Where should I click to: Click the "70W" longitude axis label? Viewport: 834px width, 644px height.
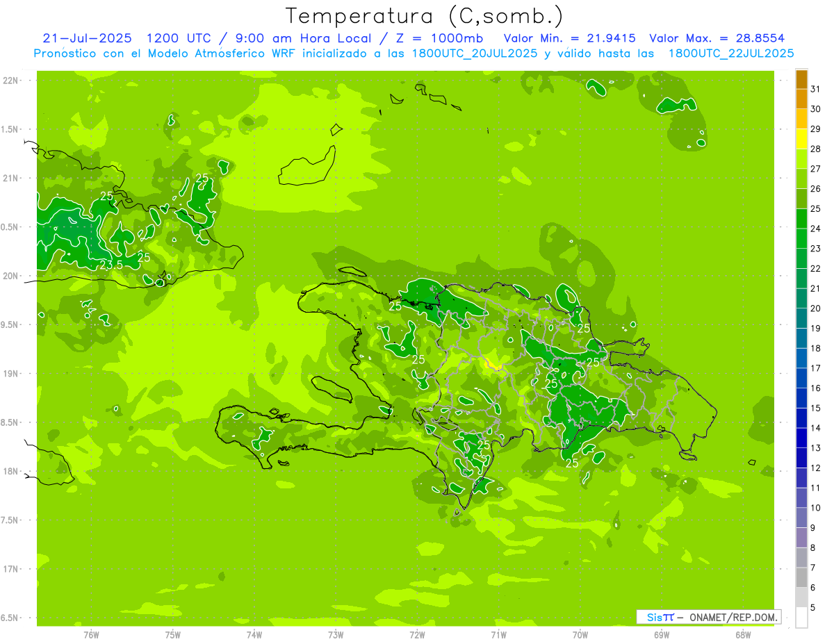coord(580,635)
